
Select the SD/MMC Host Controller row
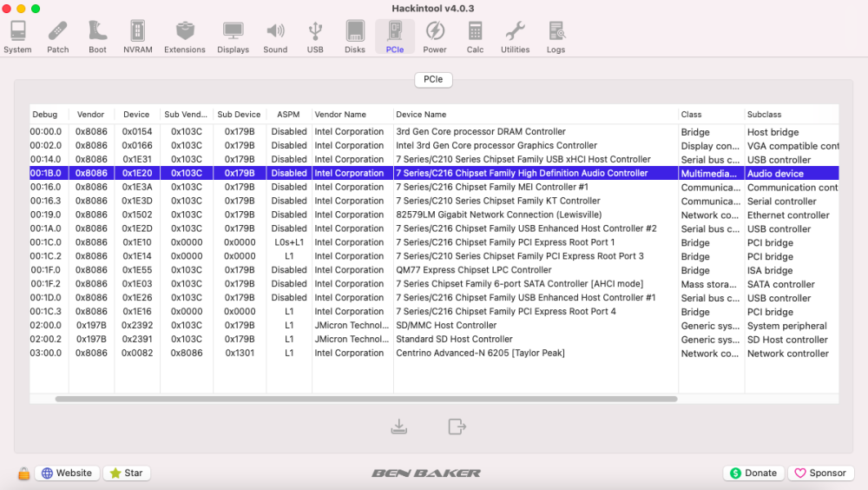(x=434, y=326)
